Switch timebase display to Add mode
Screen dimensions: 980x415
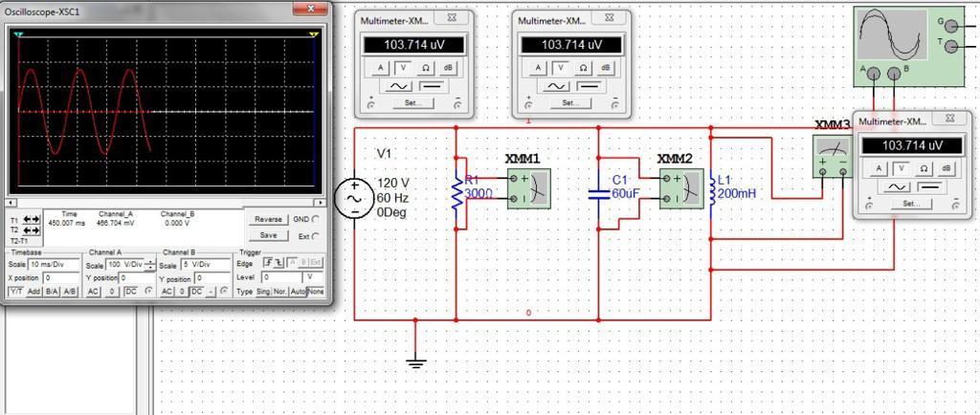tap(33, 292)
